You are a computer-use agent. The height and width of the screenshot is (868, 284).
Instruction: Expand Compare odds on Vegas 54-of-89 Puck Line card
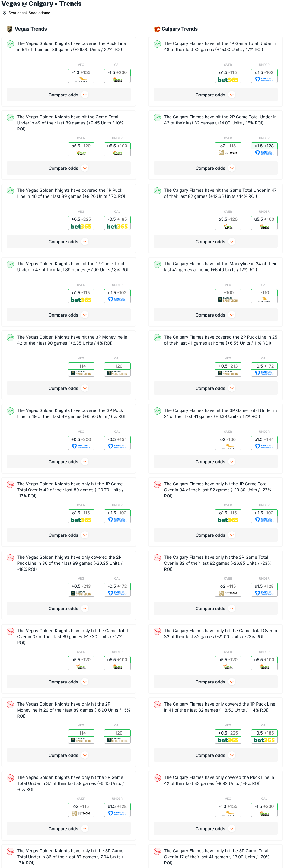69,95
